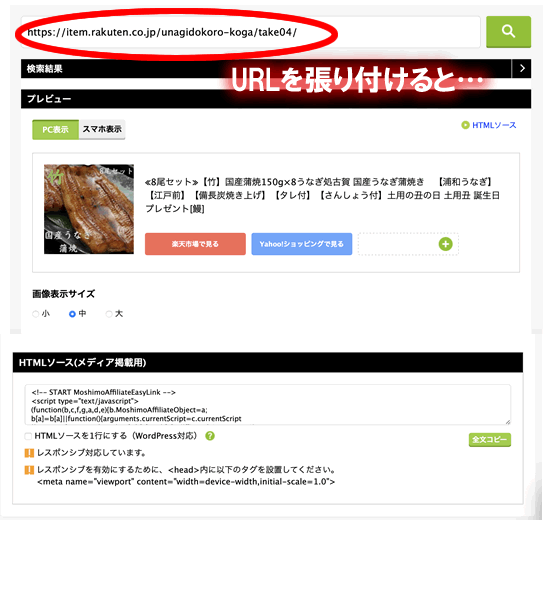Viewport: 550px width, 600px height.
Task: Select the 中 image size radio button
Action: click(72, 314)
